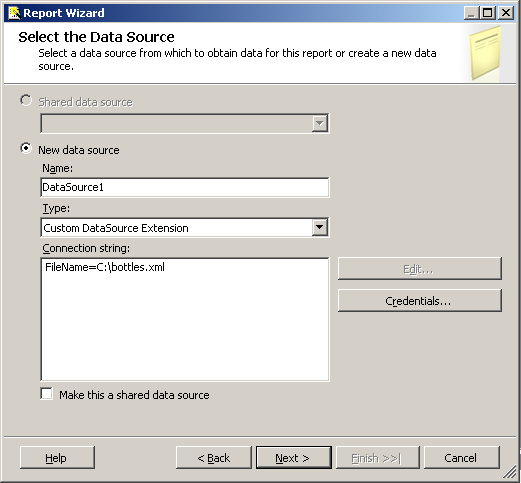
Task: Open Help for the wizard
Action: [57, 458]
